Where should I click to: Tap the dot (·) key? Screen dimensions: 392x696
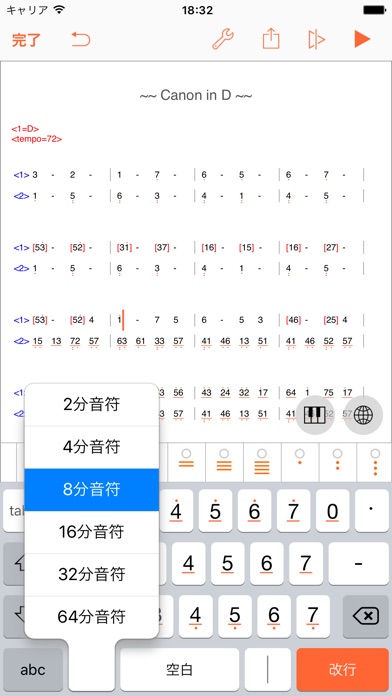point(372,511)
